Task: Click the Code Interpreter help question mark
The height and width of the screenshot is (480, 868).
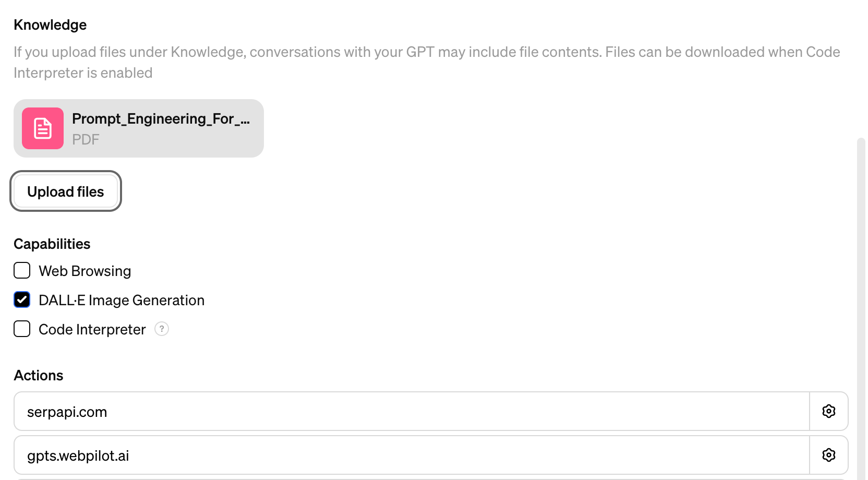Action: (162, 329)
